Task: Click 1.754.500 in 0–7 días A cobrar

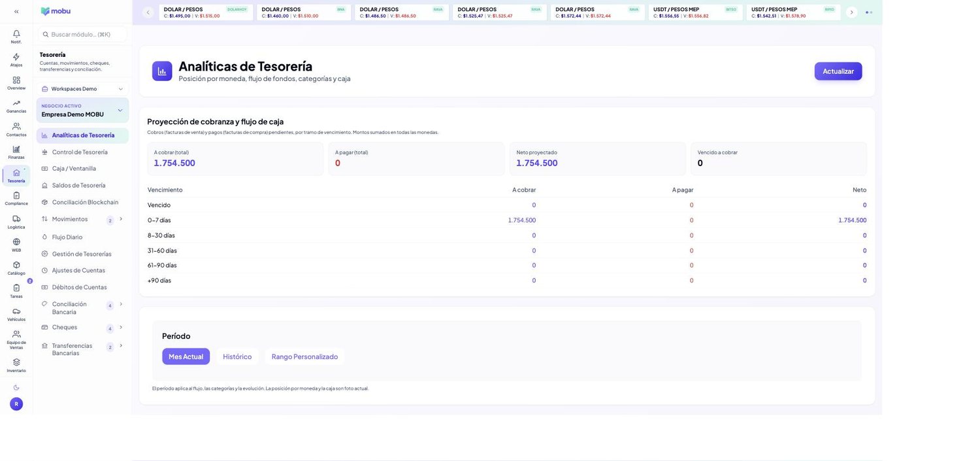Action: click(x=522, y=220)
